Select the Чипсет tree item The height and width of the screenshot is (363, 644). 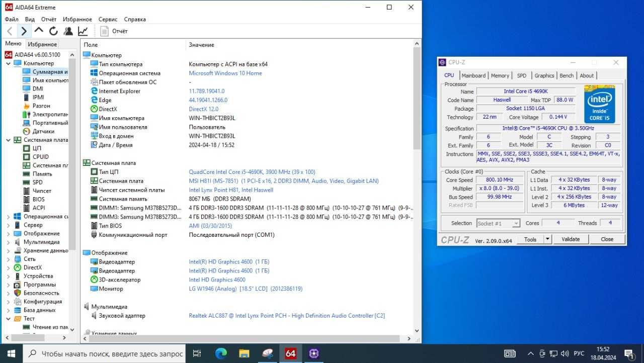42,191
